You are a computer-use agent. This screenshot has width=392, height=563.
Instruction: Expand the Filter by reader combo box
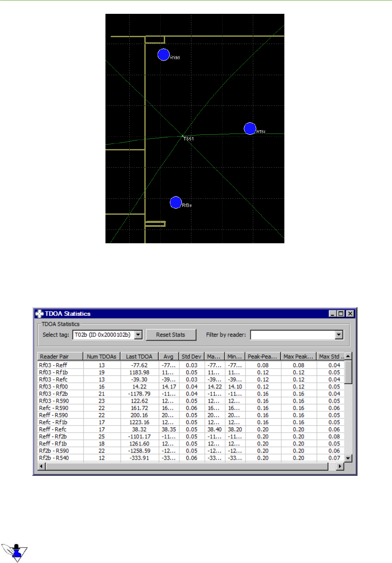click(x=339, y=334)
